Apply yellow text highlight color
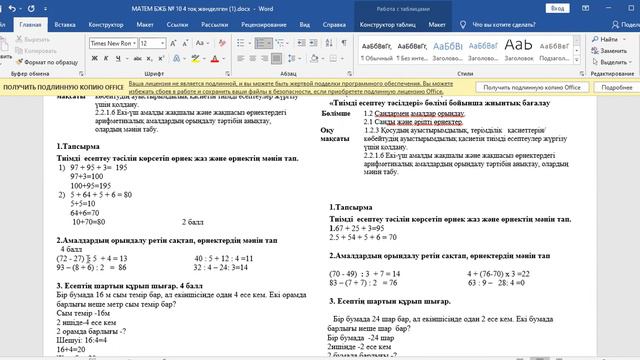The width and height of the screenshot is (640, 360). coord(196,59)
